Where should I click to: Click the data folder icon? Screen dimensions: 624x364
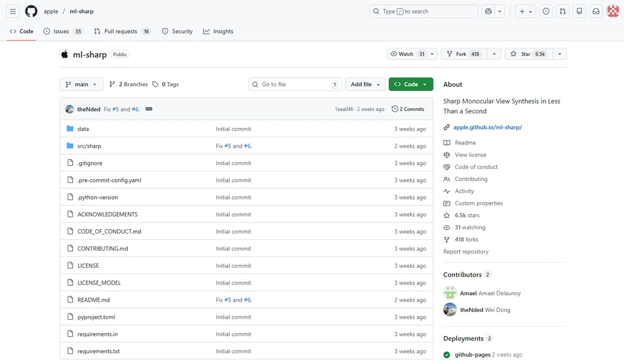pyautogui.click(x=70, y=128)
